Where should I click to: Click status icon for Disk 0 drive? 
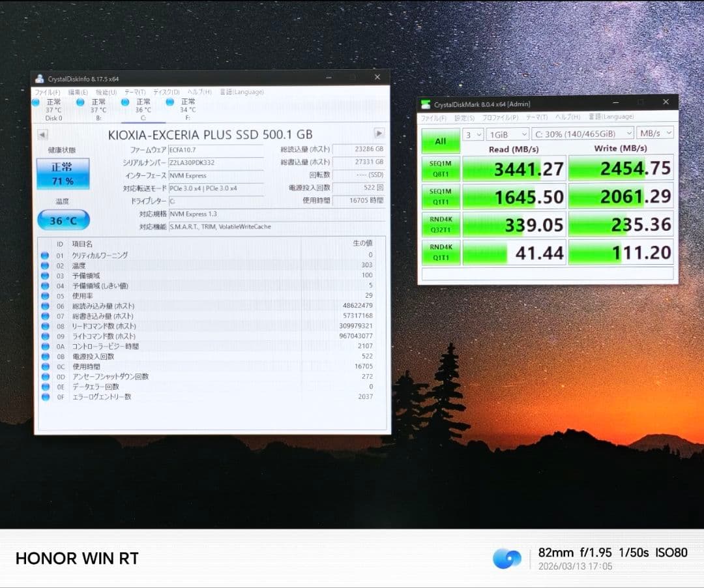coord(36,102)
